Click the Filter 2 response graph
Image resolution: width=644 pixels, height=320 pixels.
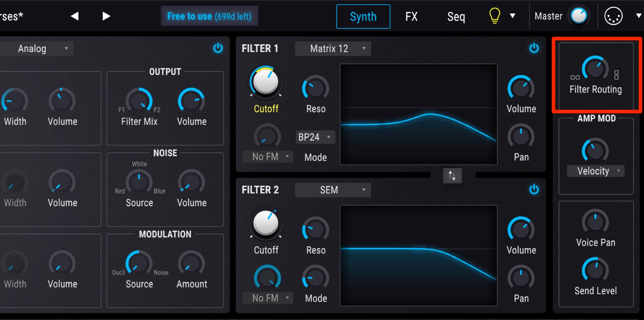tap(419, 256)
